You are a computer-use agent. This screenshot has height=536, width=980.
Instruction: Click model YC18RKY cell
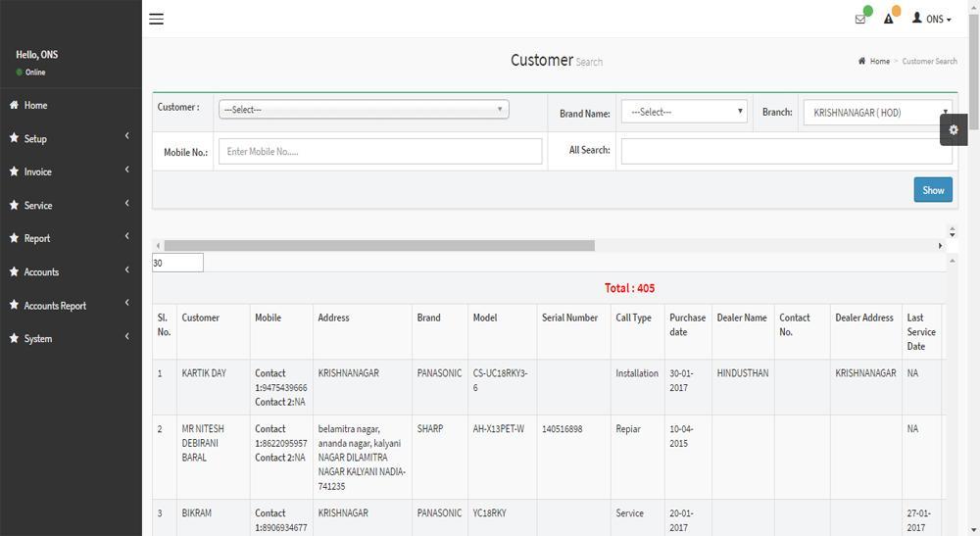coord(489,512)
